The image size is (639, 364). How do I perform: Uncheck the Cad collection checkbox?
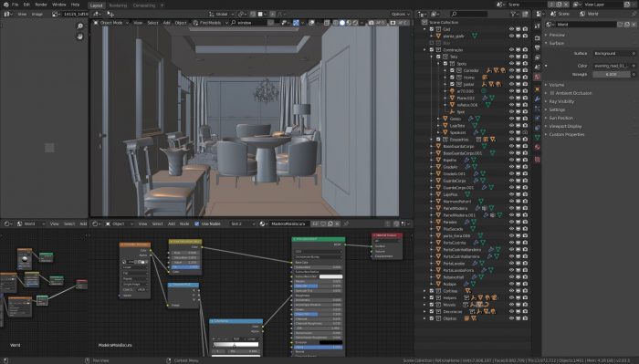click(x=432, y=29)
